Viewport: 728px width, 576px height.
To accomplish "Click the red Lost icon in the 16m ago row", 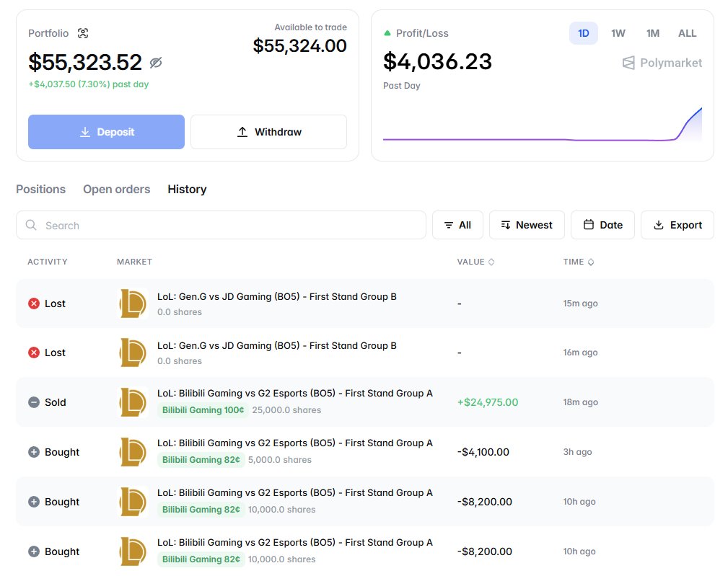I will coord(34,353).
